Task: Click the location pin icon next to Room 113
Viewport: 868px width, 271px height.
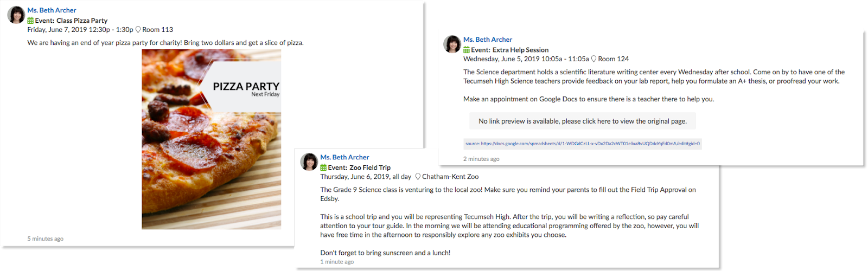Action: coord(138,30)
